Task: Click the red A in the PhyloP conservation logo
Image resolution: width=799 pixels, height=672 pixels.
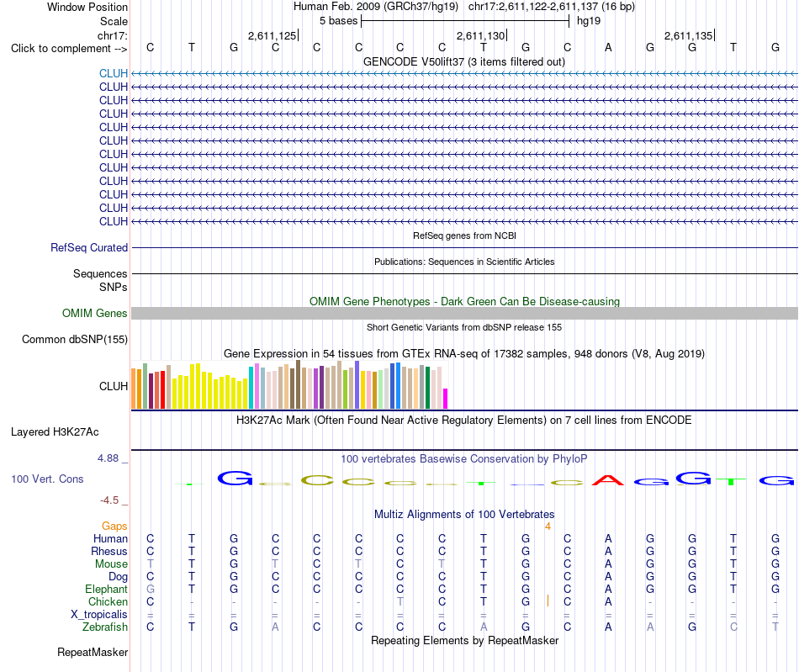Action: [608, 480]
